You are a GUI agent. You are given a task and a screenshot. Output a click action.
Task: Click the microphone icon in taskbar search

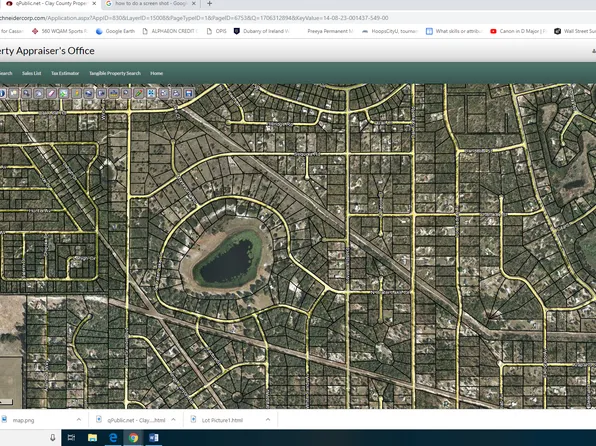coord(52,438)
